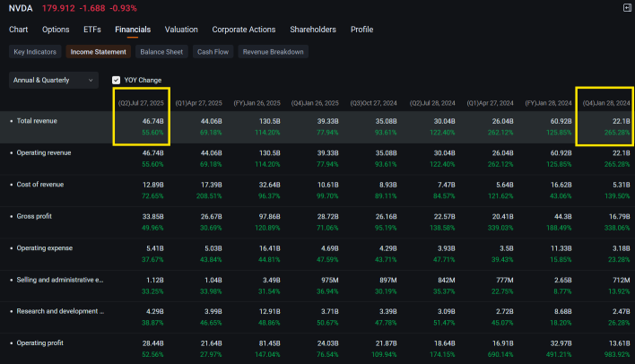Toggle the YOY Change checkbox

(x=117, y=80)
